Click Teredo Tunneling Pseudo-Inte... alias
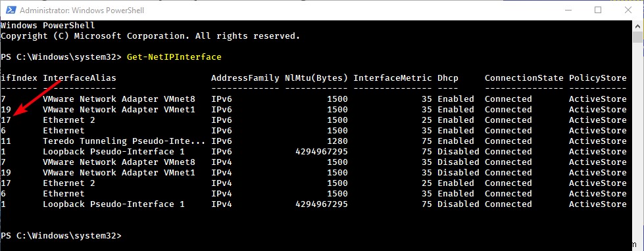644x251 pixels. point(124,141)
